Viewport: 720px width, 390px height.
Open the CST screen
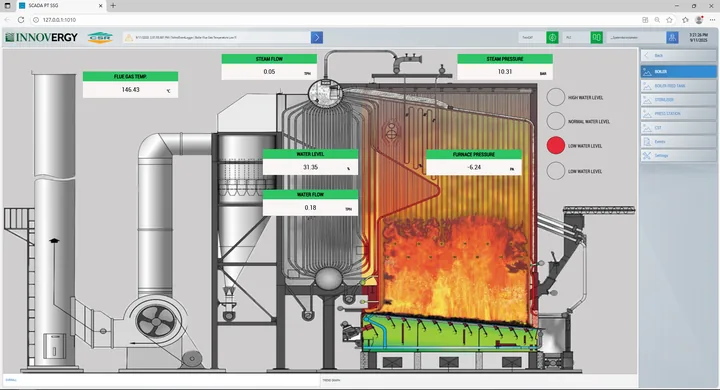pos(678,128)
